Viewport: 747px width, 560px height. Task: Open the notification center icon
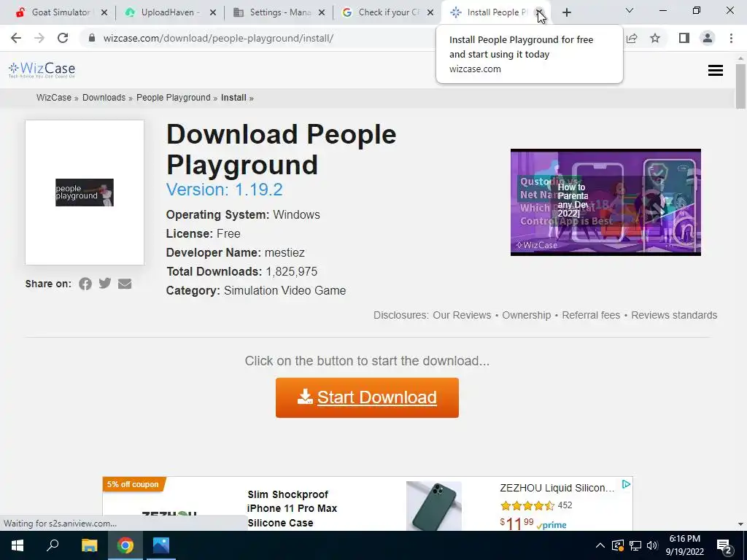(x=724, y=546)
